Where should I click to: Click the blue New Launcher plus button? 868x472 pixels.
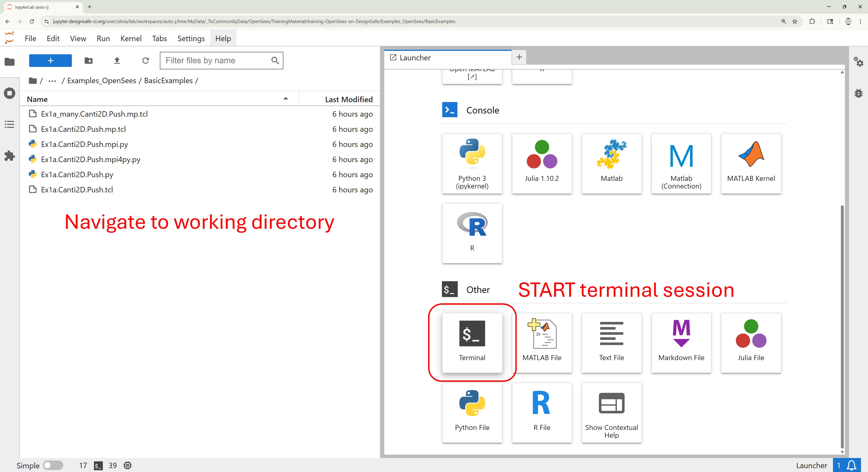click(50, 61)
